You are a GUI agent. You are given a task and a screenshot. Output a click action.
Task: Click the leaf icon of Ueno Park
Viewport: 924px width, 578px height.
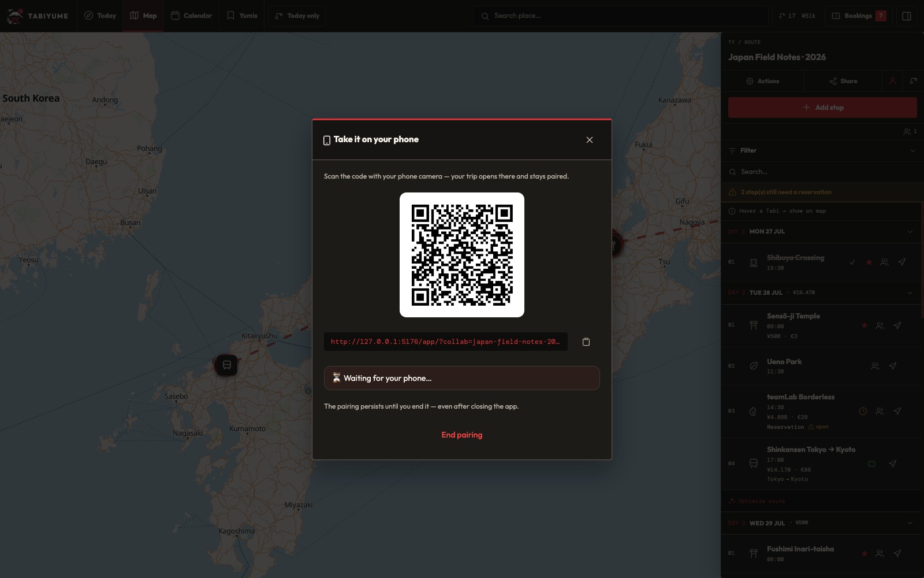pyautogui.click(x=754, y=366)
